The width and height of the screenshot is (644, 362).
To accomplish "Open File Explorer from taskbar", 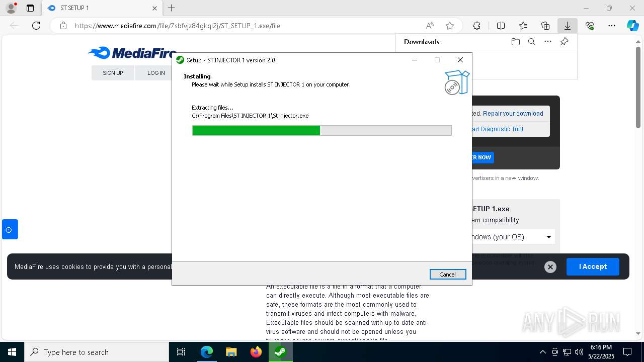I will click(231, 352).
